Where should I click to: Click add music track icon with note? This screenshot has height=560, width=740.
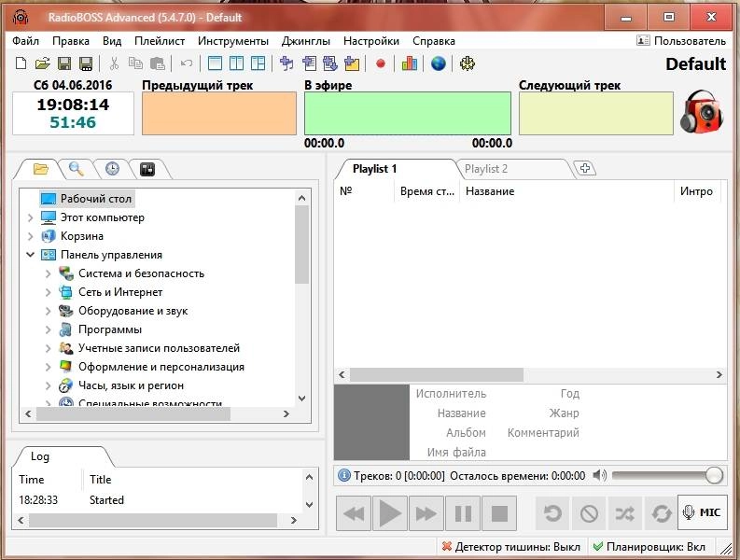286,63
